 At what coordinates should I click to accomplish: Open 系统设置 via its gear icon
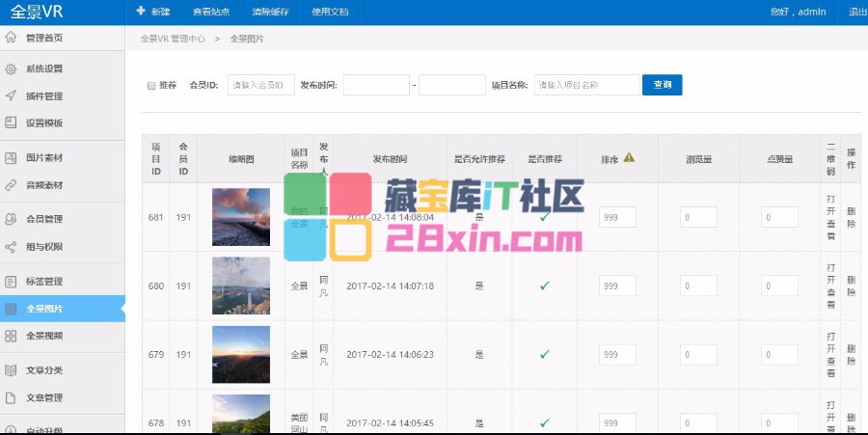point(11,69)
